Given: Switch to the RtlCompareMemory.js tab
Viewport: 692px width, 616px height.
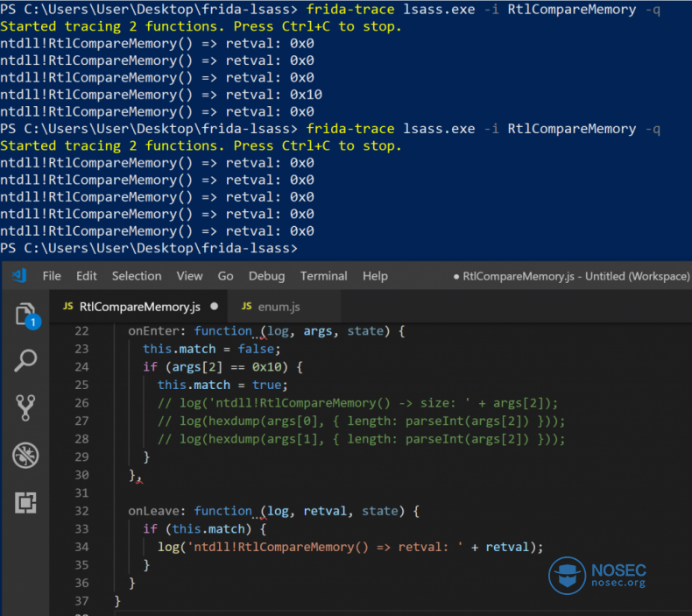Looking at the screenshot, I should click(138, 306).
